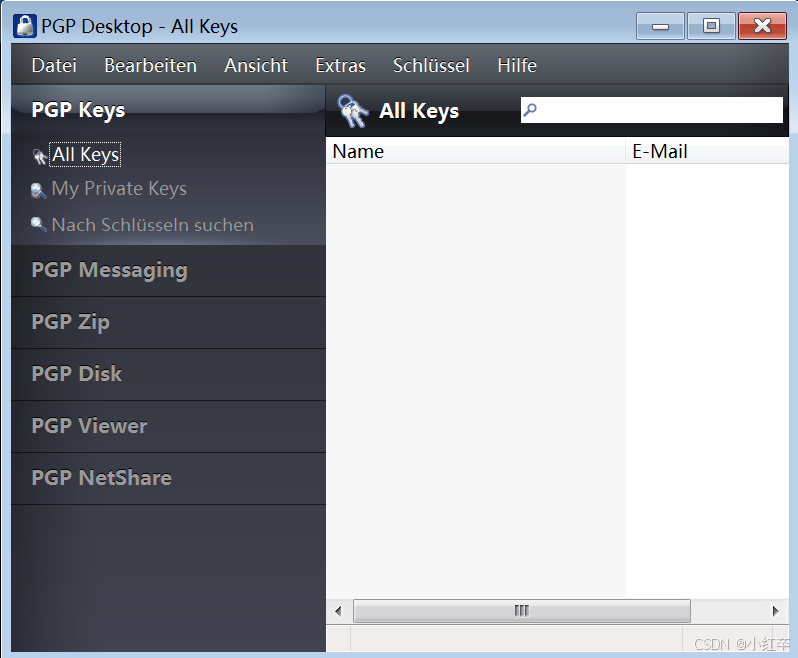The image size is (798, 658).
Task: Click the horizontal scrollbar right arrow
Action: [x=776, y=611]
